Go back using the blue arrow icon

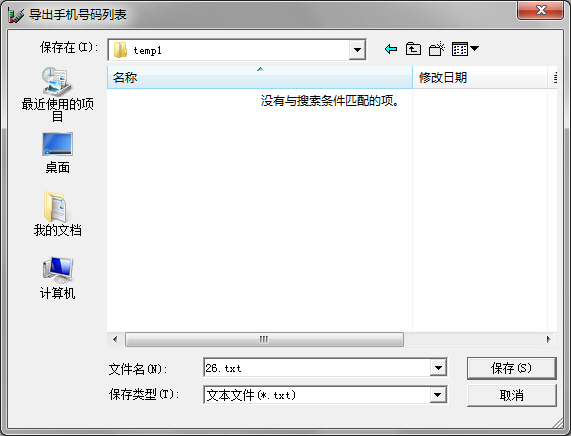[391, 49]
